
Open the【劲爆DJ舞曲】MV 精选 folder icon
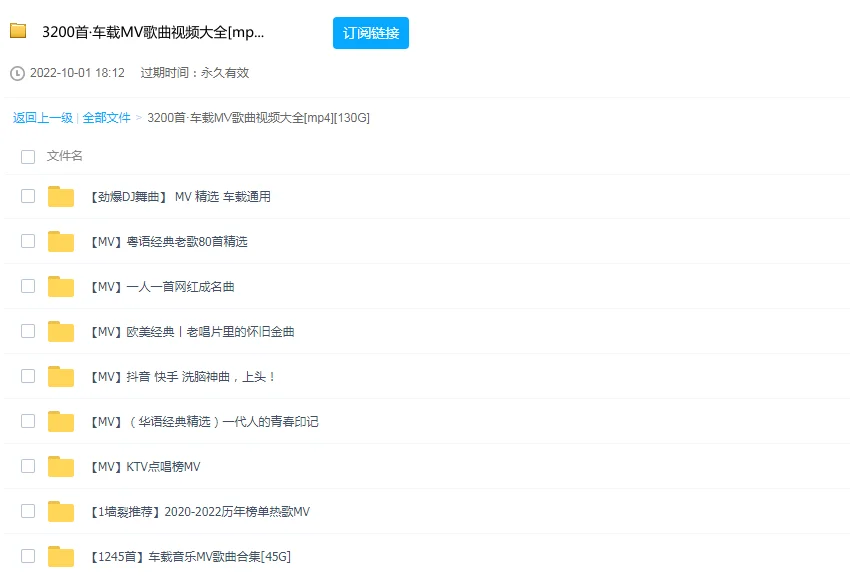tap(60, 196)
